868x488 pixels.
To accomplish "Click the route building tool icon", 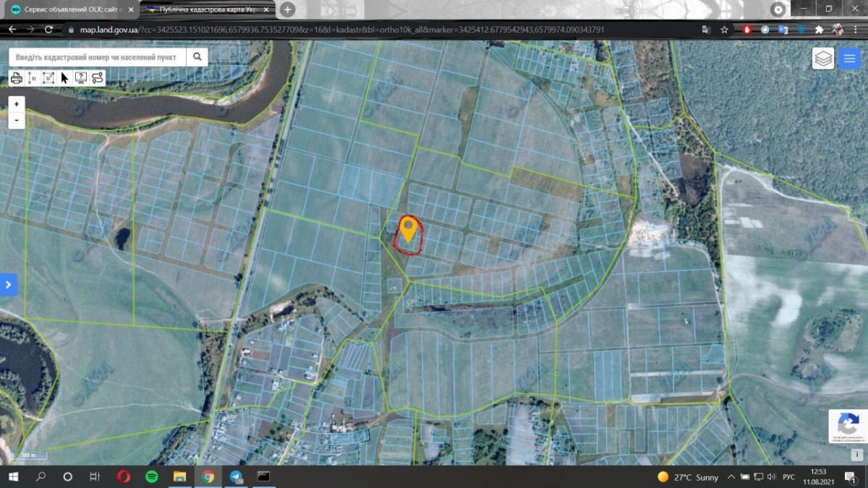I will click(97, 78).
